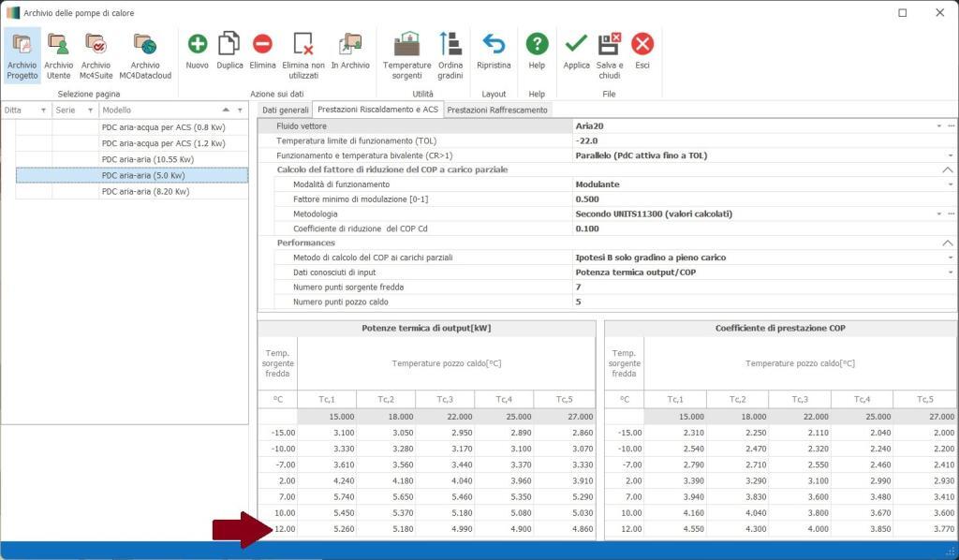The width and height of the screenshot is (959, 560).
Task: Switch to Archivio Utente page
Action: [x=59, y=55]
